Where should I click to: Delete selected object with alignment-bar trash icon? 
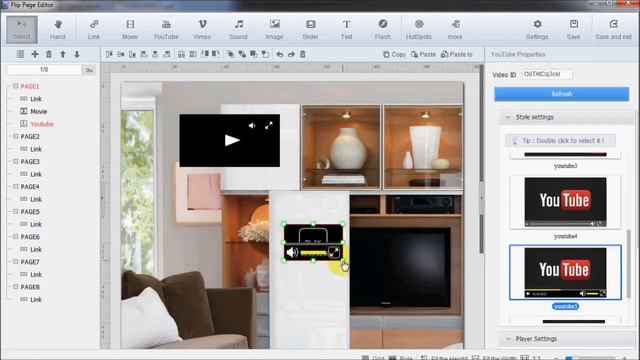[x=303, y=54]
